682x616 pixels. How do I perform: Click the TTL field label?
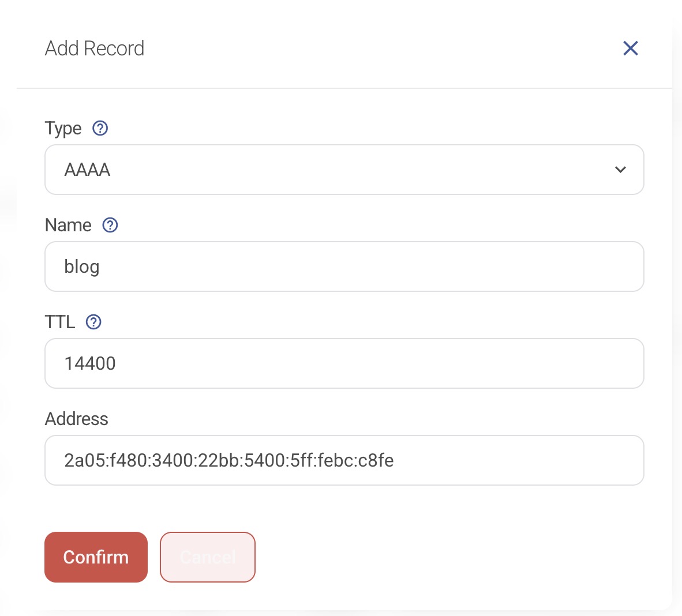[x=60, y=322]
